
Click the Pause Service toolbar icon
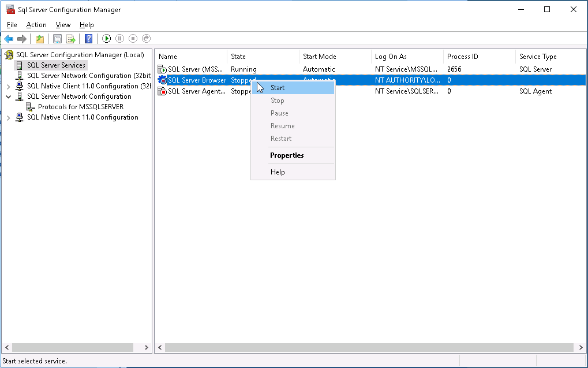pos(119,38)
